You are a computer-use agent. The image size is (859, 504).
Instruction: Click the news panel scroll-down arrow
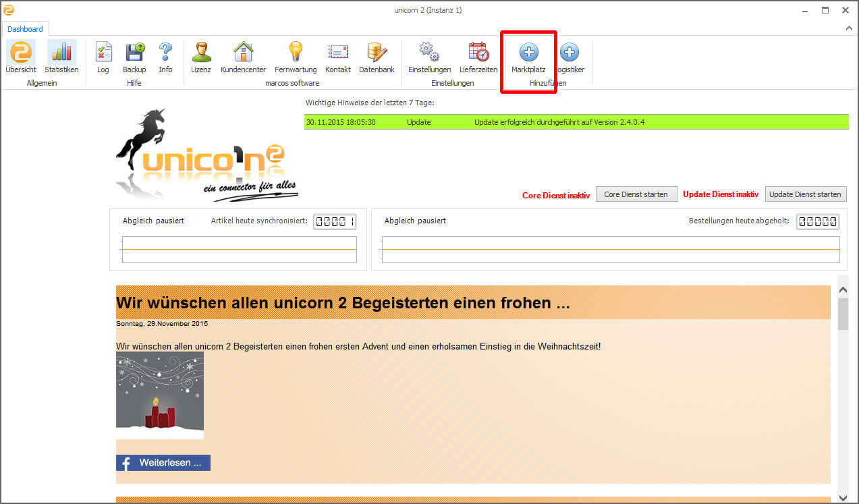click(843, 497)
